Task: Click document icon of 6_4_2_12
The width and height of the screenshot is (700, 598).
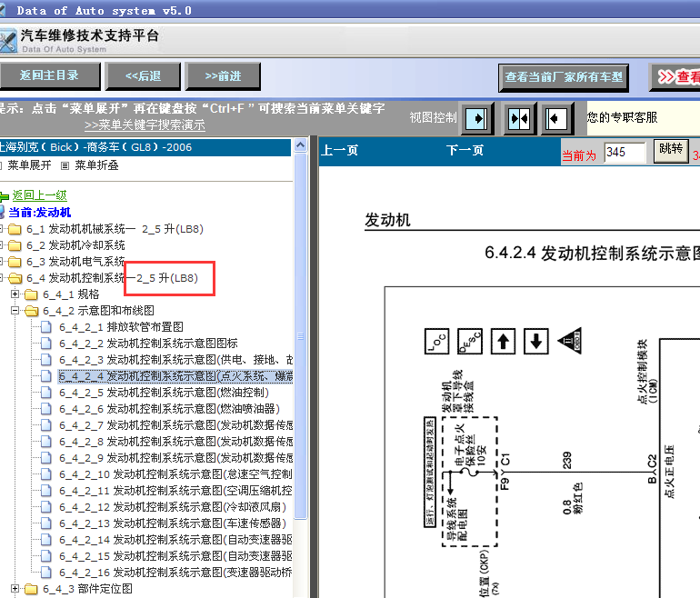Action: click(46, 507)
